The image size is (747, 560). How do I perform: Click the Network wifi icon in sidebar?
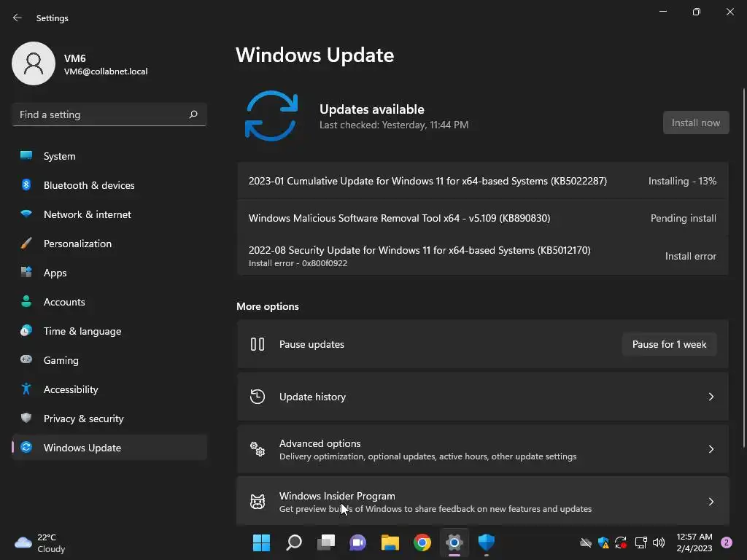click(26, 214)
